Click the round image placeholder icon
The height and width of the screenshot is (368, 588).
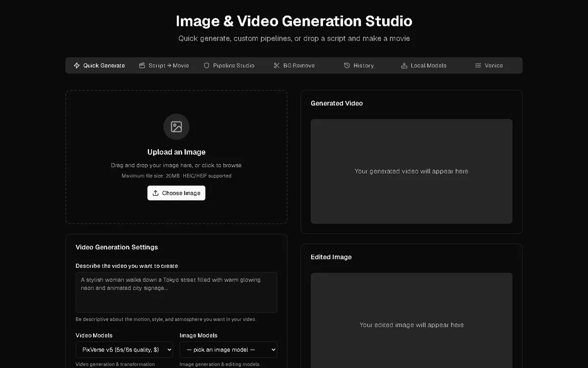click(x=176, y=127)
